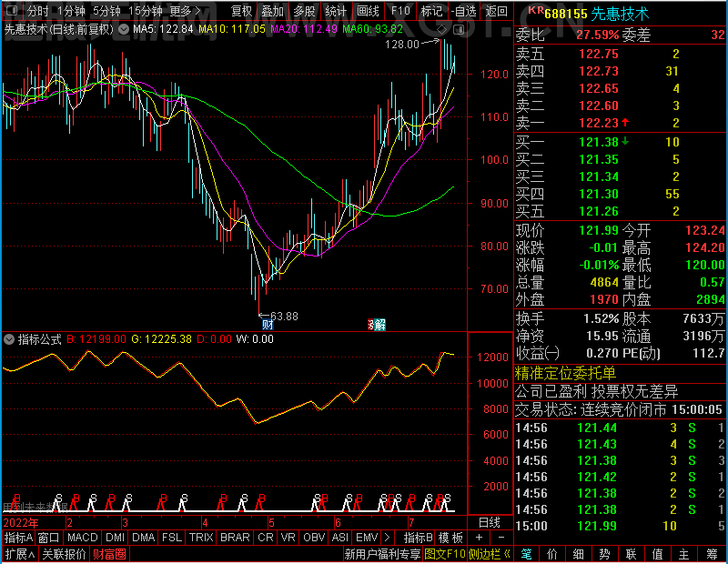Click the panel toggle icon right of the diamond

click(x=459, y=30)
